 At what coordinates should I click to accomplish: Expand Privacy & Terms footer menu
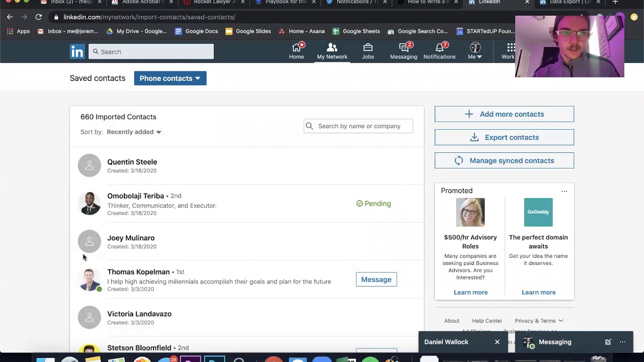(x=538, y=321)
